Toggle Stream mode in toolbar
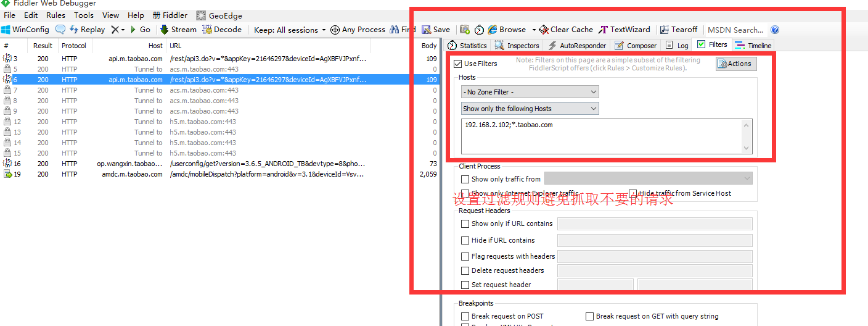 click(178, 30)
